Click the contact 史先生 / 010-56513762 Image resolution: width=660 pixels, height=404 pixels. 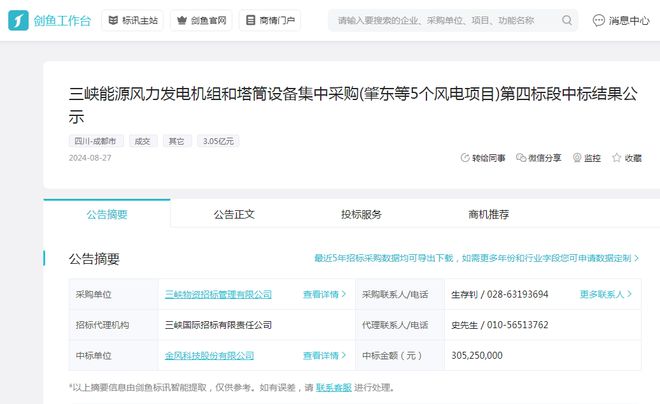click(x=500, y=325)
